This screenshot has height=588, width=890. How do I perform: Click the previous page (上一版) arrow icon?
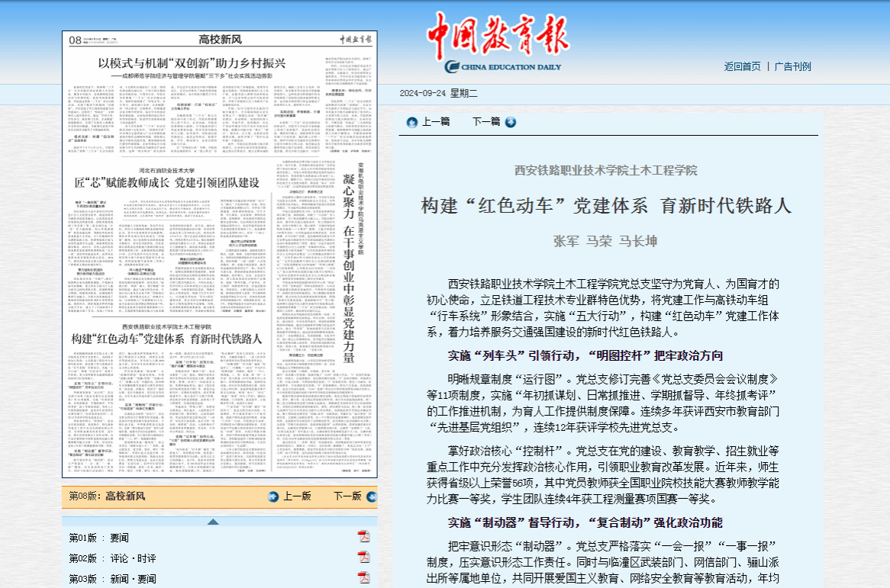pyautogui.click(x=273, y=496)
